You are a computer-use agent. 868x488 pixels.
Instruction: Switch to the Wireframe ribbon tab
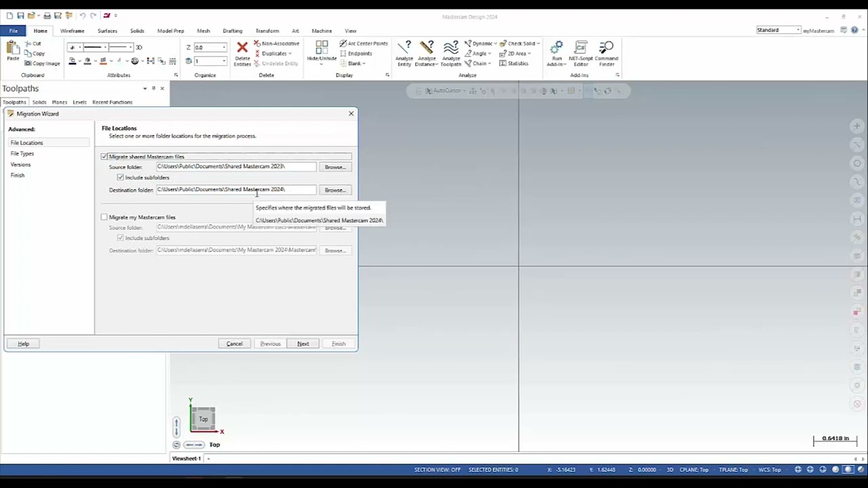click(72, 30)
